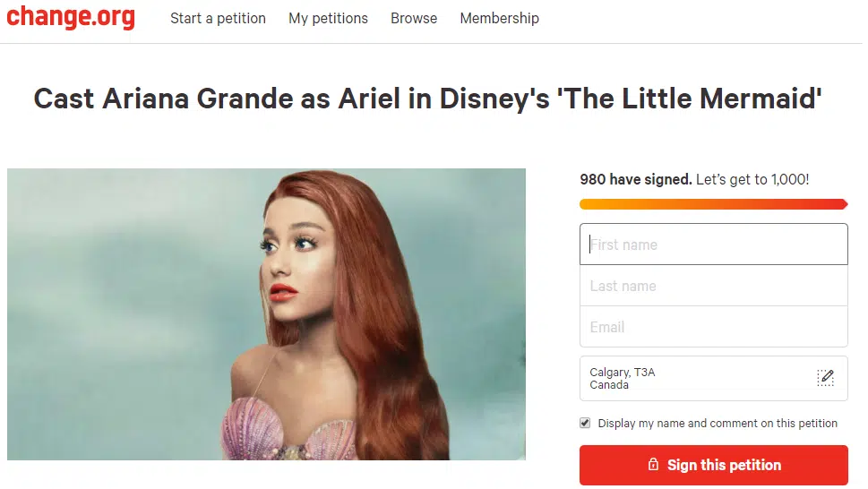Viewport: 868px width, 489px height.
Task: Click 'Display my name and comment' label
Action: point(718,424)
